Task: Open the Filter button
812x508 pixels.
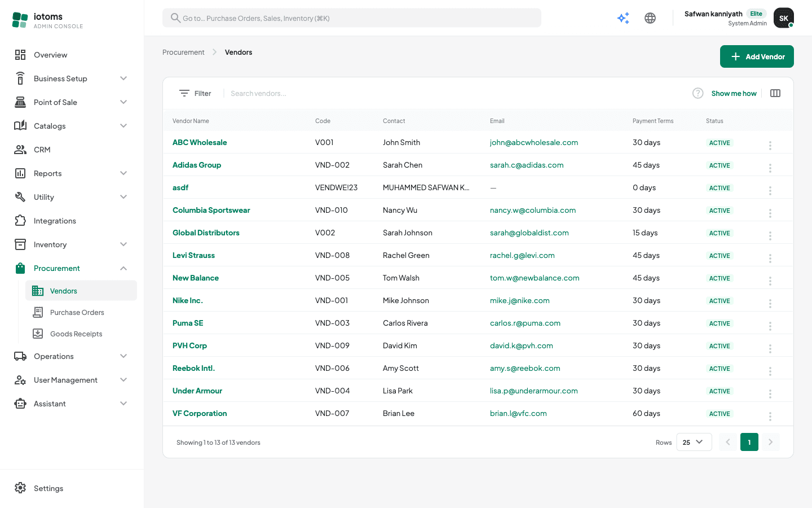Action: point(195,94)
